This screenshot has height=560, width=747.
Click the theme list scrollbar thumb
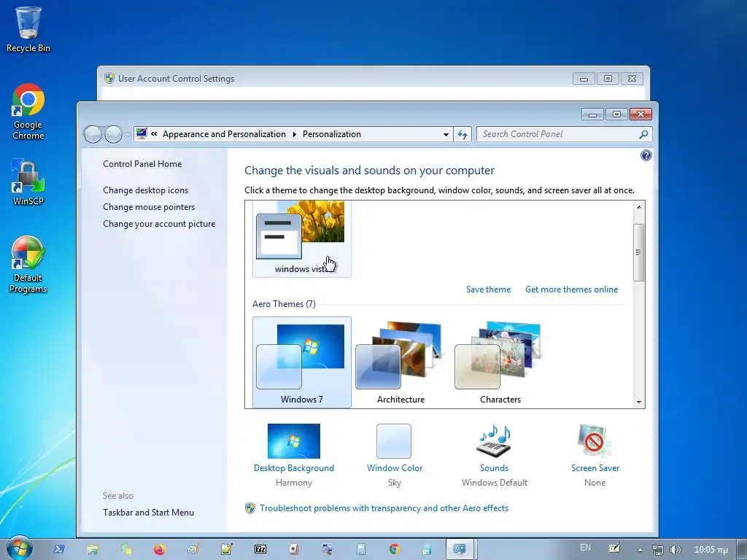coord(639,252)
